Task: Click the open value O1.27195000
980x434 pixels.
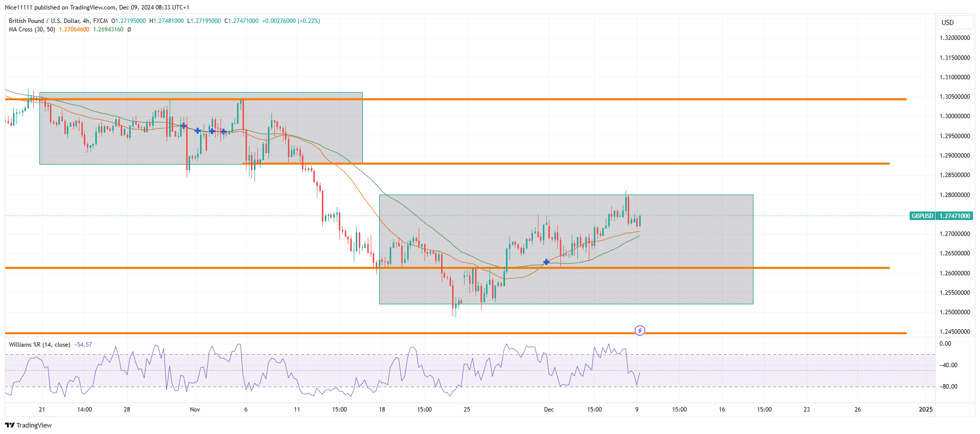Action: tap(128, 21)
